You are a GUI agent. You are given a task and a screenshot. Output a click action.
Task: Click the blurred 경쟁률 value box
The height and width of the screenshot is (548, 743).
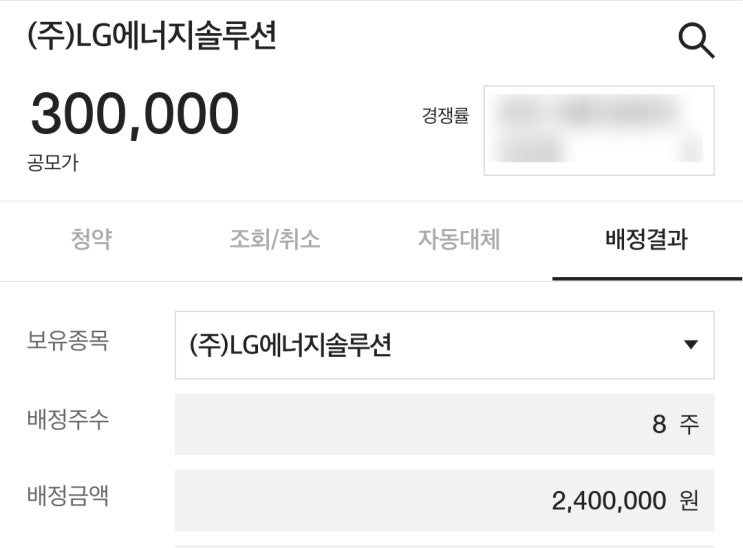(599, 131)
